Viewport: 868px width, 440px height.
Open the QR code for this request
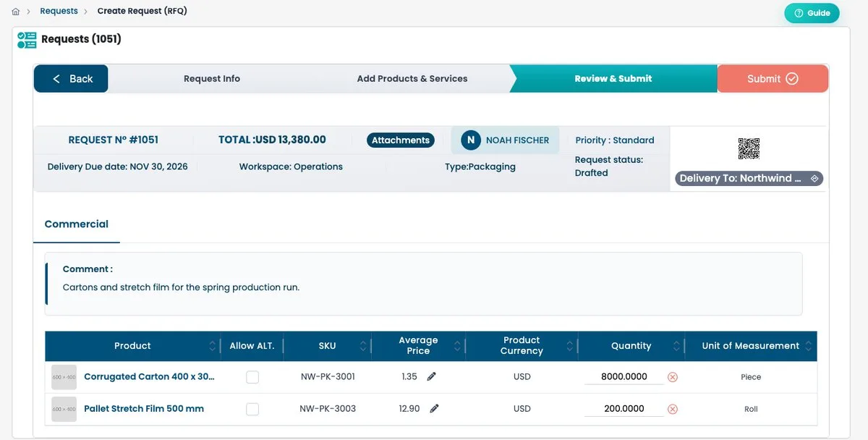click(749, 149)
